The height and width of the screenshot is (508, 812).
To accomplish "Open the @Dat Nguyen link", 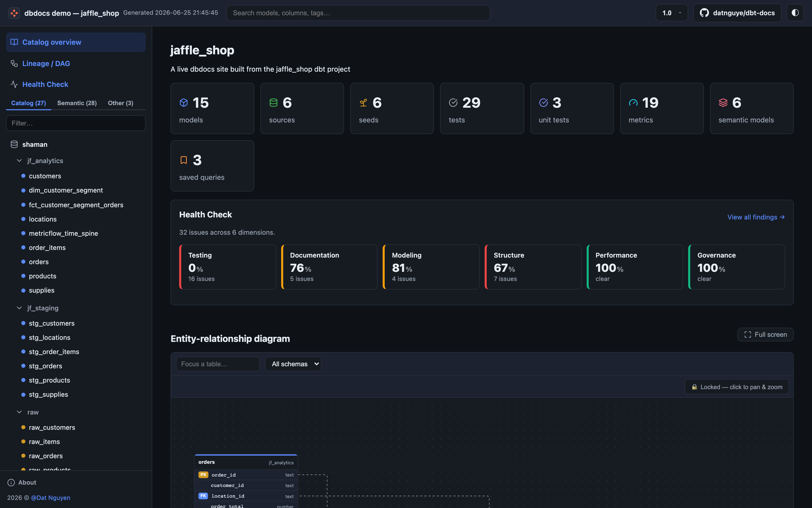I will pos(51,498).
